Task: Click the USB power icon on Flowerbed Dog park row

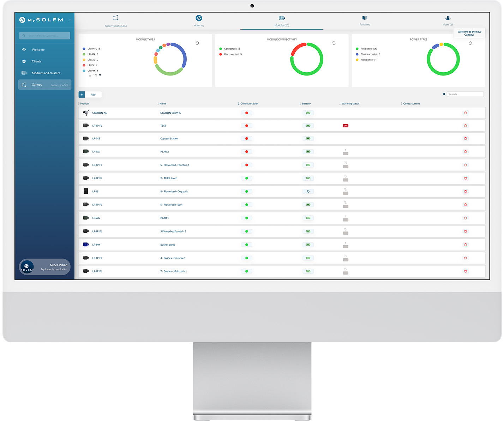Action: pos(308,191)
